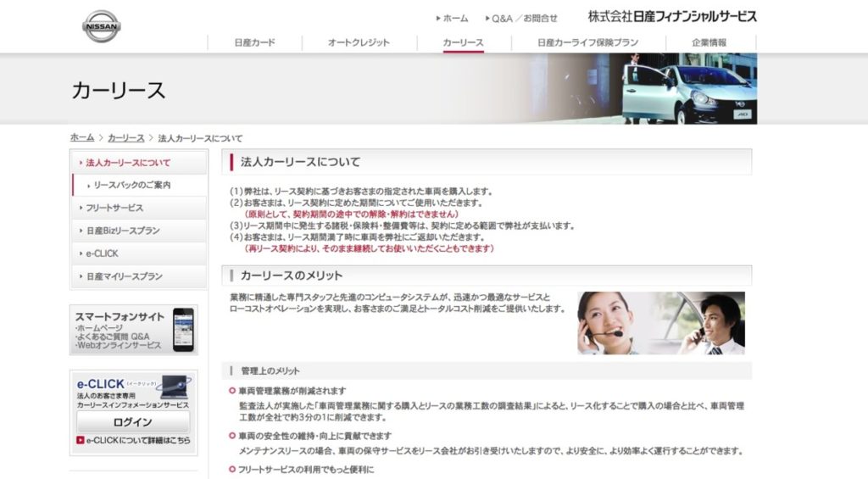
Task: Open the スマートフォンサイト banner
Action: 133,330
